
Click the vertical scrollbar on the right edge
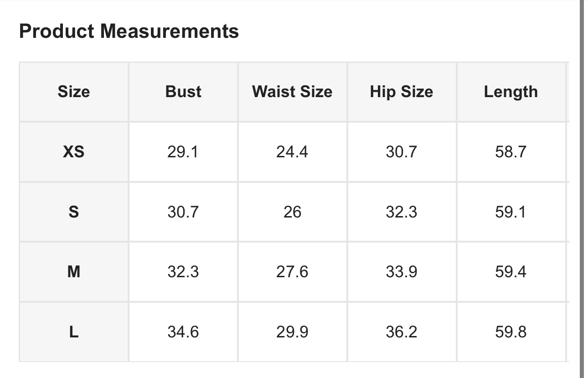pos(582,182)
